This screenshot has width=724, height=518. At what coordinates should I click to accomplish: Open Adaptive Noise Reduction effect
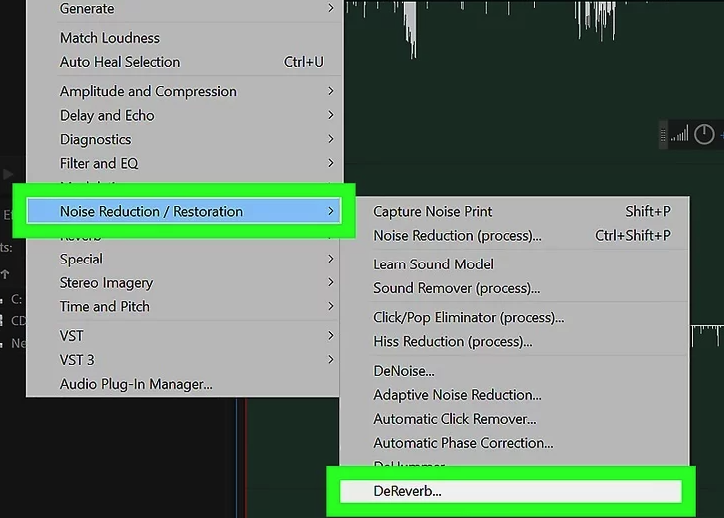[457, 395]
